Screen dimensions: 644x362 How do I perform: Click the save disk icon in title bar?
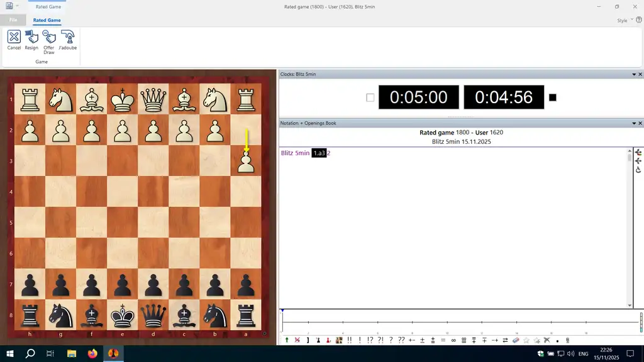pyautogui.click(x=8, y=6)
